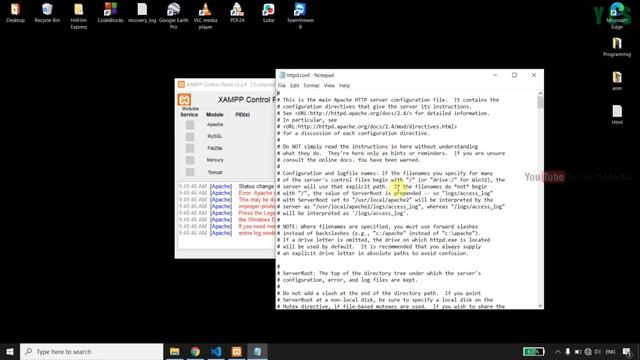Show hidden system tray icons

[558, 351]
